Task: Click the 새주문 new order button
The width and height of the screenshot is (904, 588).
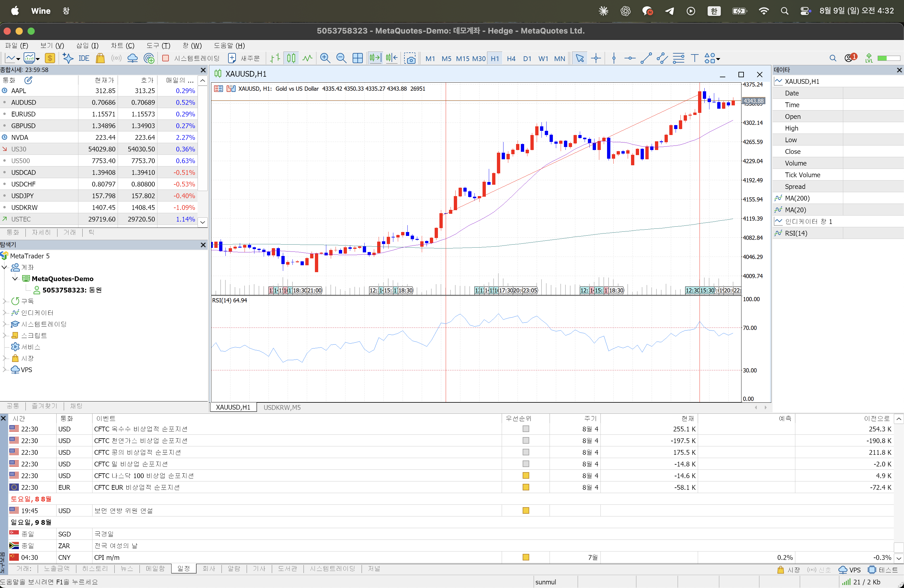Action: [244, 58]
